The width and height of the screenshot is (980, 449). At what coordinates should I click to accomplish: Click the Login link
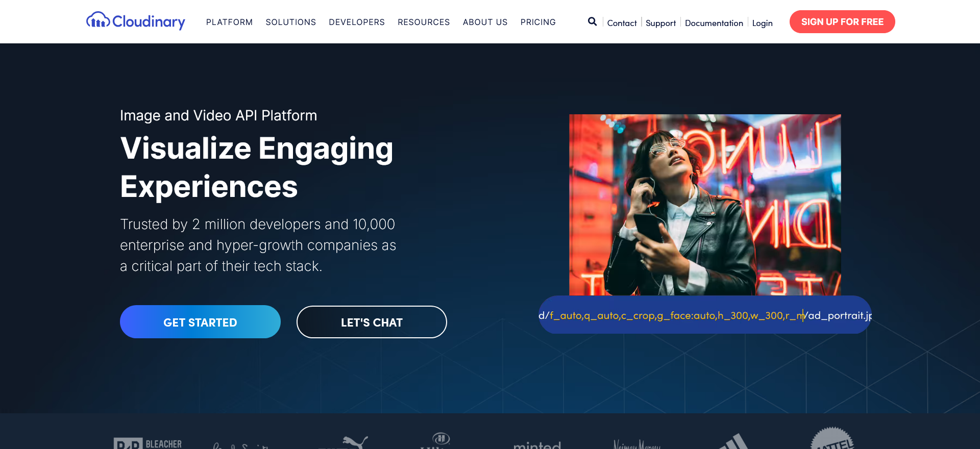[762, 23]
